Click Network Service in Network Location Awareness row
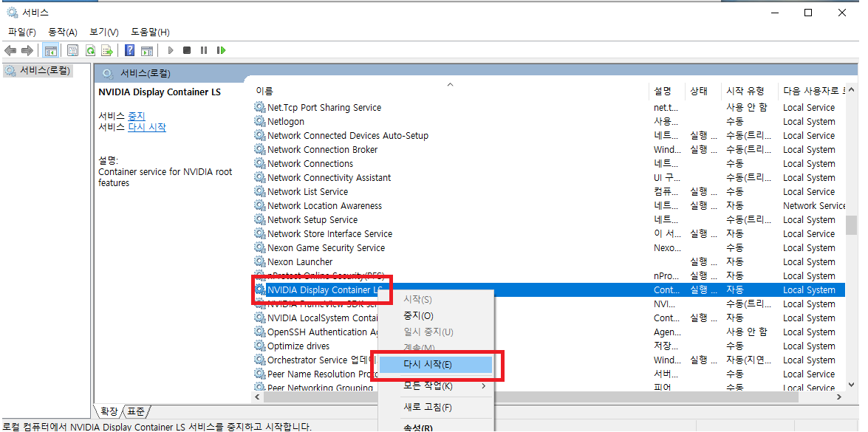The width and height of the screenshot is (868, 432). [x=814, y=206]
